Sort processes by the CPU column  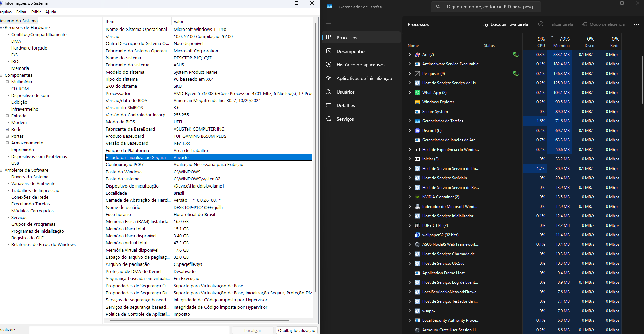[535, 42]
